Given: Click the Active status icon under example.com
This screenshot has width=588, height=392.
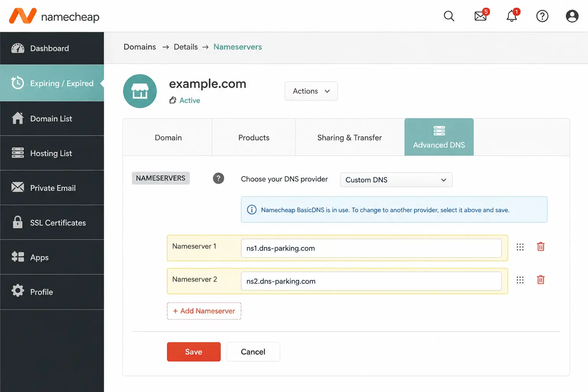Looking at the screenshot, I should pyautogui.click(x=173, y=100).
